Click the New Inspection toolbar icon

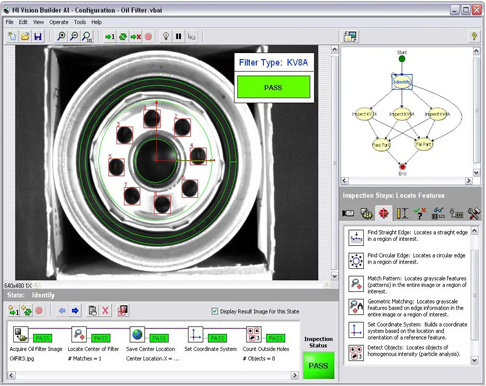click(x=12, y=36)
